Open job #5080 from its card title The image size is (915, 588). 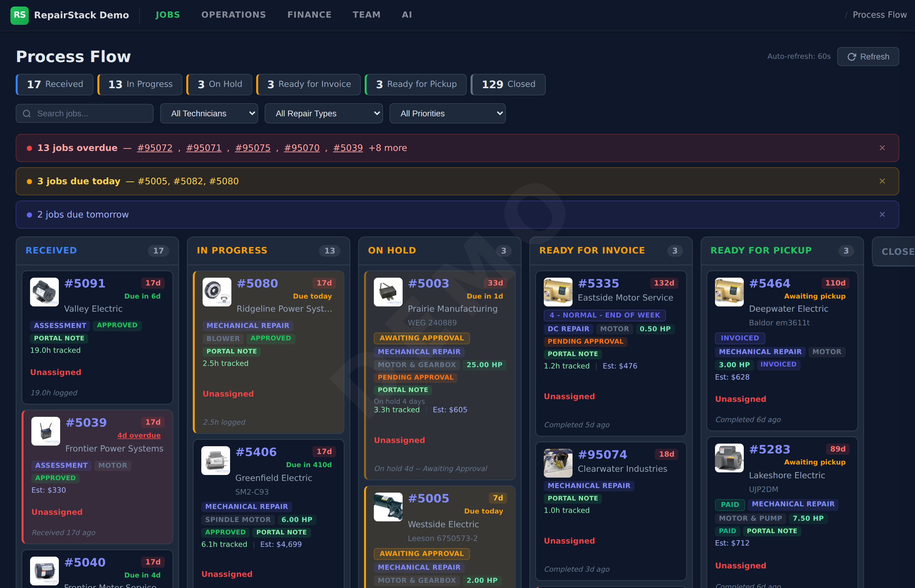tap(258, 284)
